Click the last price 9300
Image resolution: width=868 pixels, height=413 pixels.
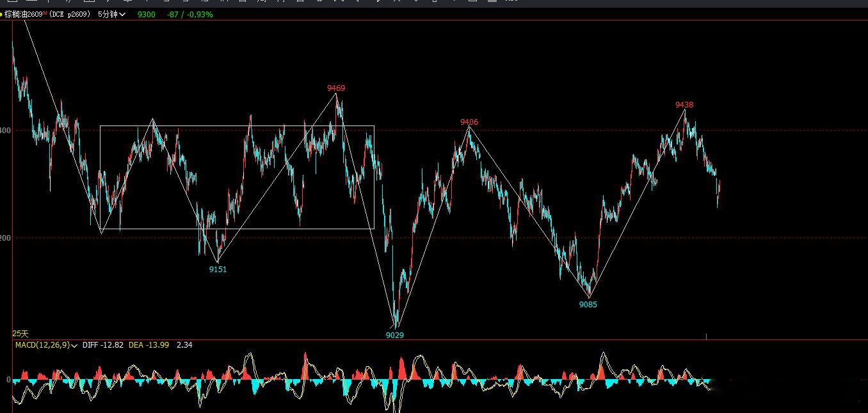pos(147,14)
